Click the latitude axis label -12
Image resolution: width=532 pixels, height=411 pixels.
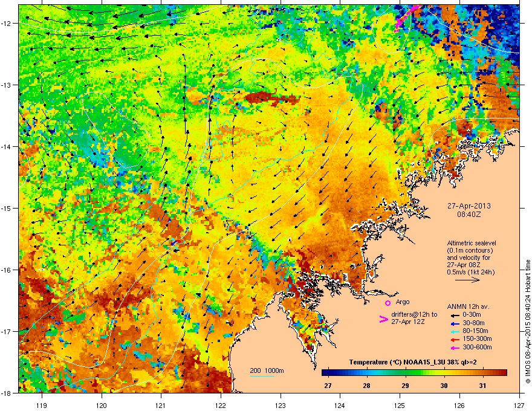coord(7,24)
